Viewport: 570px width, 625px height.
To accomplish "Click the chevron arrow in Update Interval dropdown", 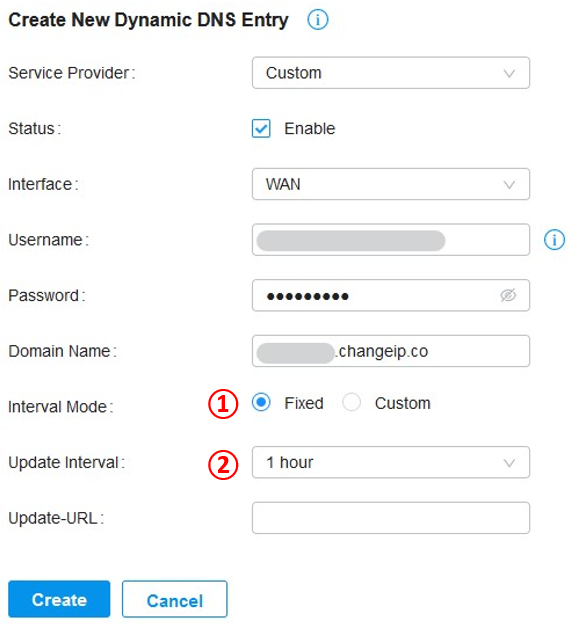I will (509, 463).
